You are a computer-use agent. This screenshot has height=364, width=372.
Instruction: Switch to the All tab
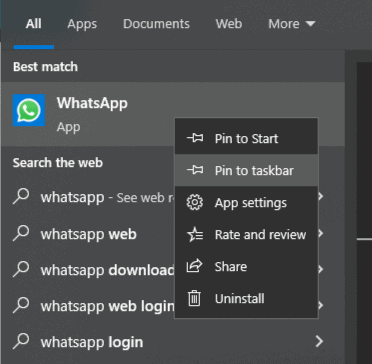click(34, 24)
